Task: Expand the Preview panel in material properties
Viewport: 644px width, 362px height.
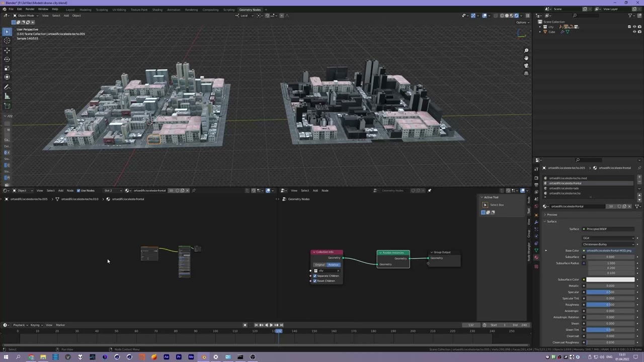Action: [552, 215]
